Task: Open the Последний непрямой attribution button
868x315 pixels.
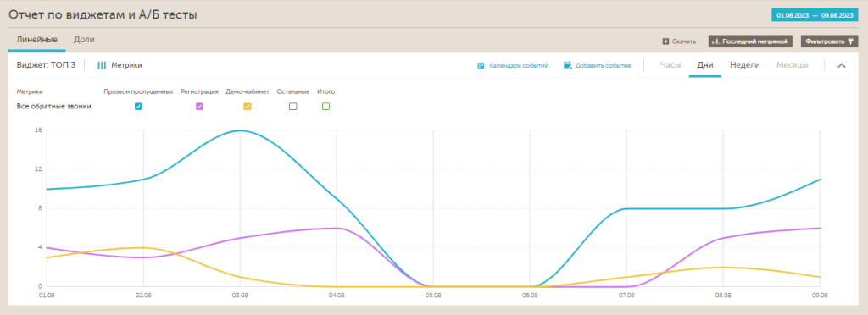Action: [750, 41]
